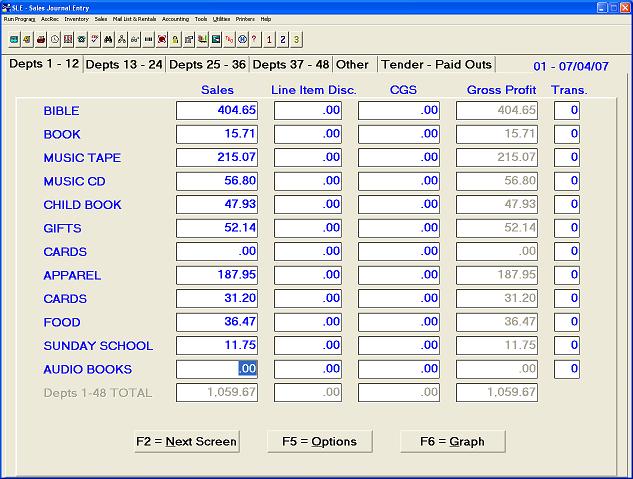Click the MUSIC TAPE Sales field
633x479 pixels.
click(217, 157)
